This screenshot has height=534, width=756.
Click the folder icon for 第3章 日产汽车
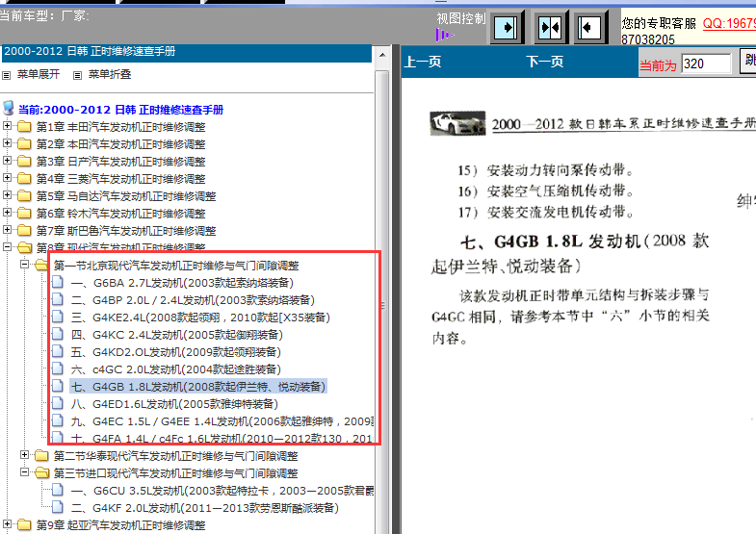coord(24,162)
